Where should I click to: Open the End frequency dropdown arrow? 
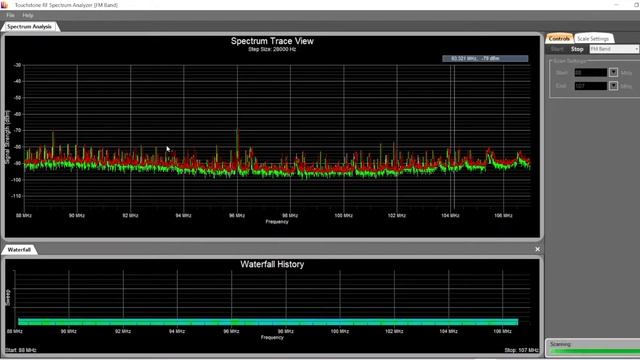(x=613, y=86)
